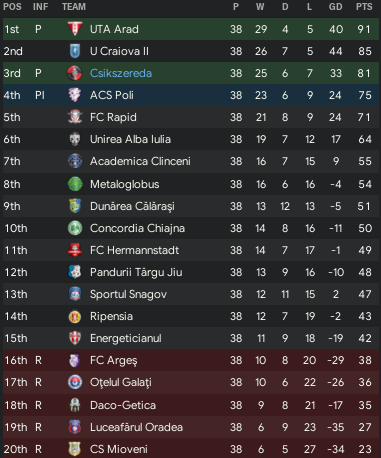
Task: Open the Csikszereda crest icon
Action: (75, 73)
